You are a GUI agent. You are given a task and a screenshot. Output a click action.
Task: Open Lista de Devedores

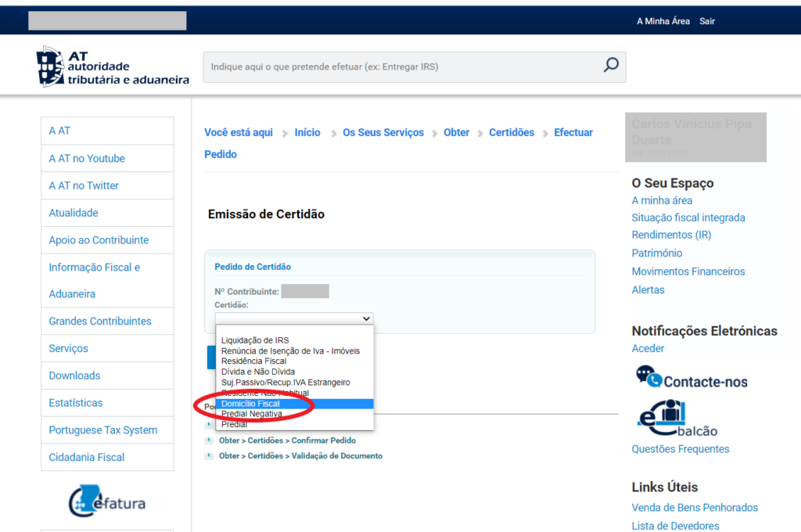pyautogui.click(x=675, y=526)
